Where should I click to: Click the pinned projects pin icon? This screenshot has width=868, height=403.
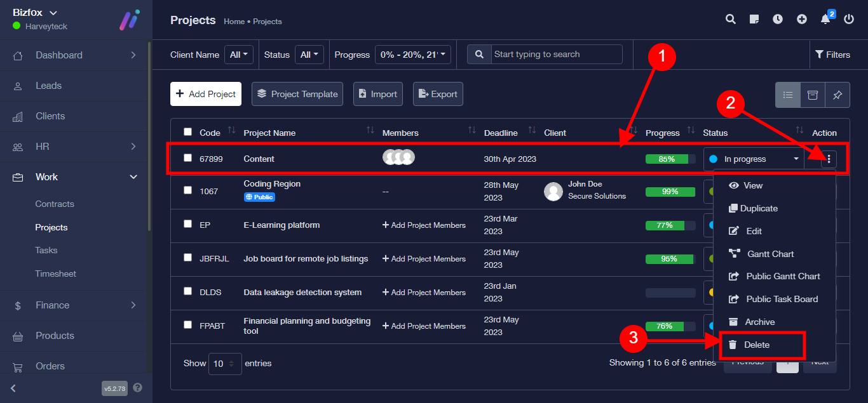837,95
